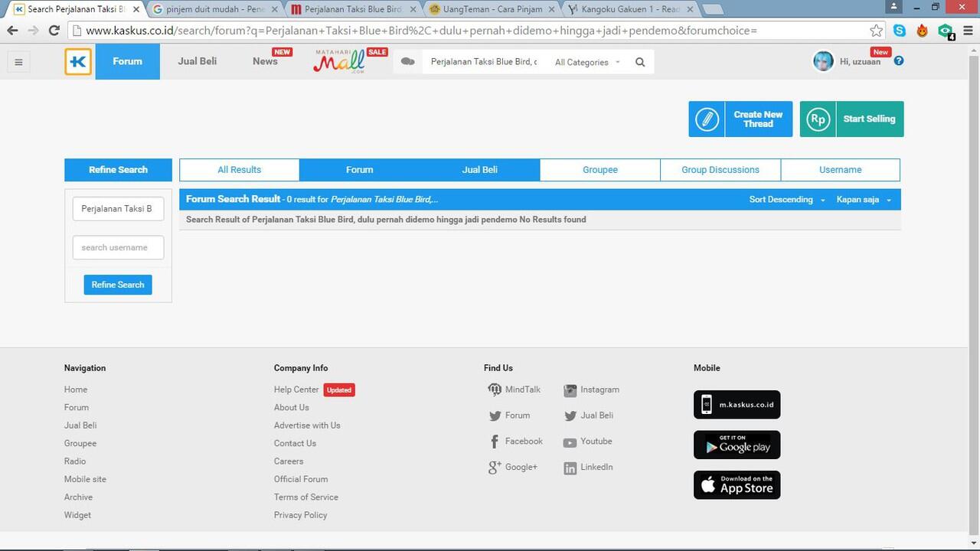Click the Skype extension icon
Screen dimensions: 980x551
point(900,31)
